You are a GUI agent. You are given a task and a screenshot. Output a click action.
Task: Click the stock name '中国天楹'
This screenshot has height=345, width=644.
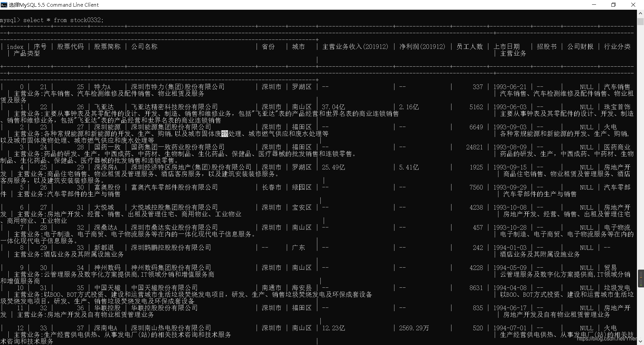pyautogui.click(x=107, y=288)
